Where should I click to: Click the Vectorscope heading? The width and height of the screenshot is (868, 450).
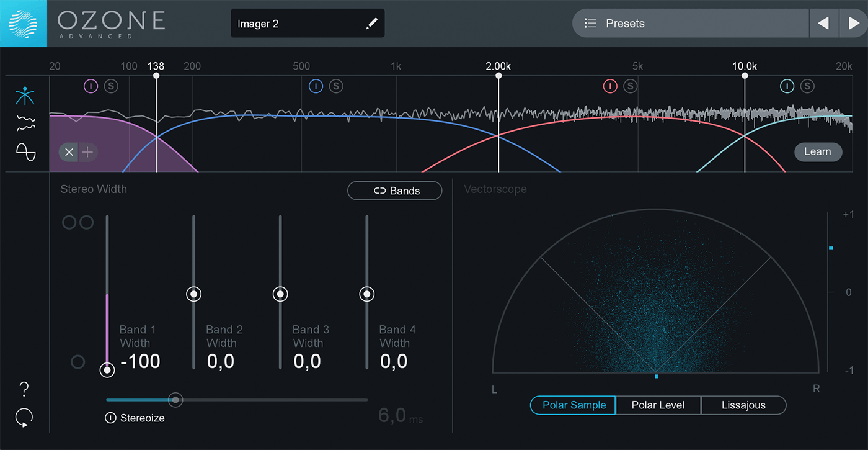(495, 189)
